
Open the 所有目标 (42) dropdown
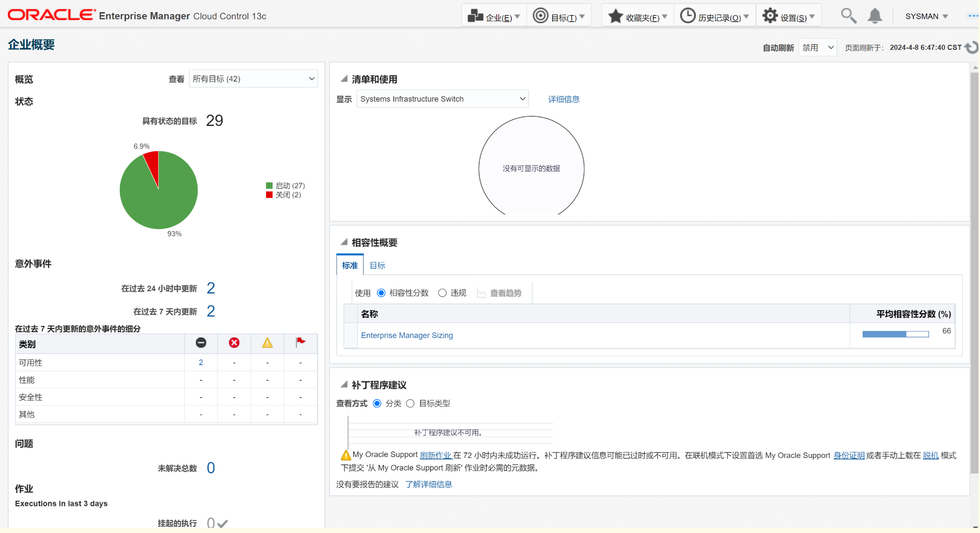point(253,79)
